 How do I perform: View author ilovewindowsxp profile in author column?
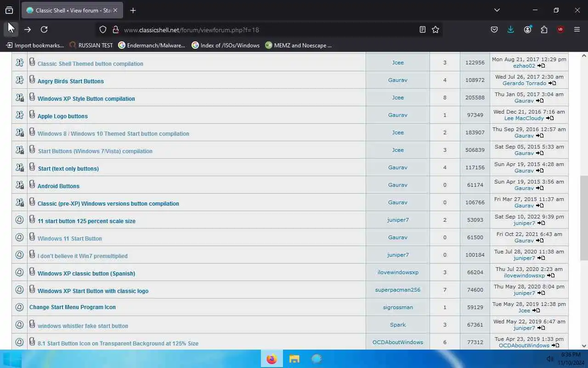(x=398, y=272)
